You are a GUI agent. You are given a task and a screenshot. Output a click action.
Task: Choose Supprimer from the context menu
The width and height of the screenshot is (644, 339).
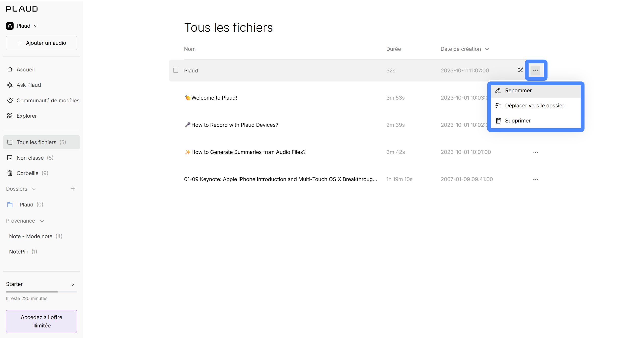click(536, 121)
